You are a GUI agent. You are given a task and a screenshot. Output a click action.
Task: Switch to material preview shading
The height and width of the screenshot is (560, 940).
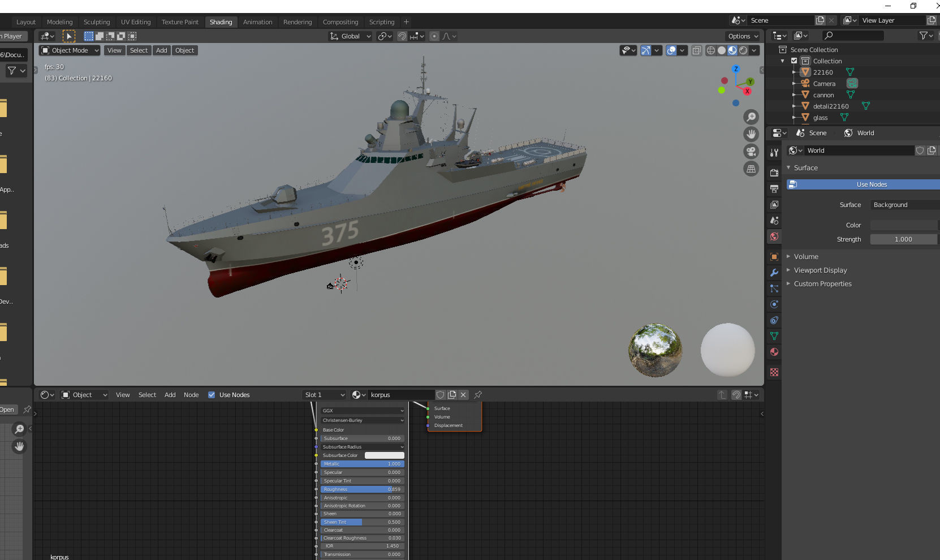coord(732,50)
